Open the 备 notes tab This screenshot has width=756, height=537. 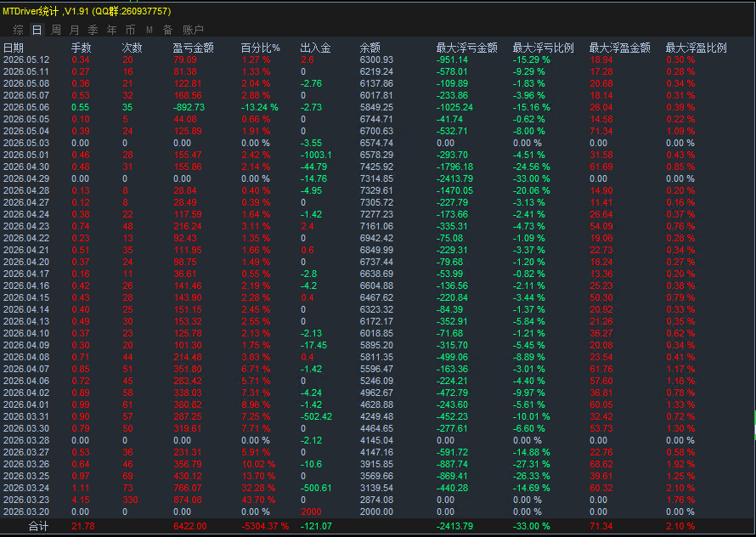168,30
